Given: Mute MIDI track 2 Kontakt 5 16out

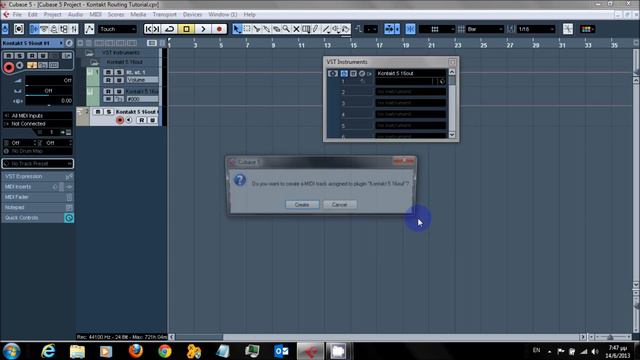Looking at the screenshot, I should [98, 111].
